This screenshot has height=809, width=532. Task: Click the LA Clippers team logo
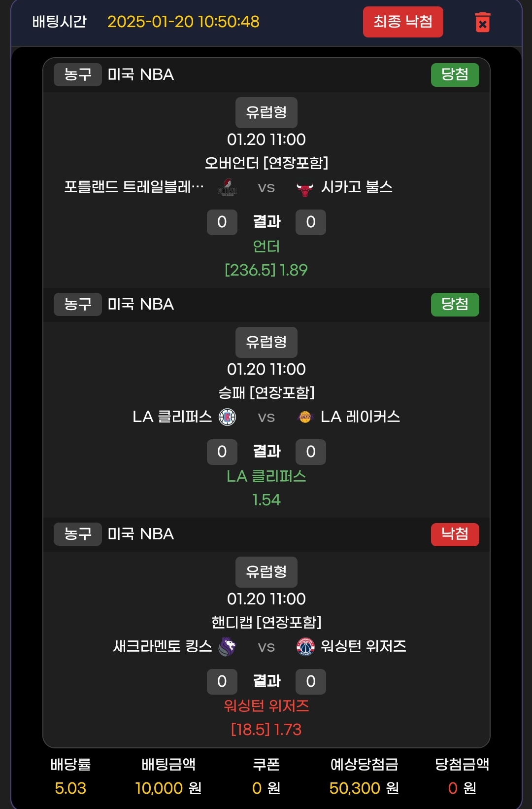(x=227, y=417)
